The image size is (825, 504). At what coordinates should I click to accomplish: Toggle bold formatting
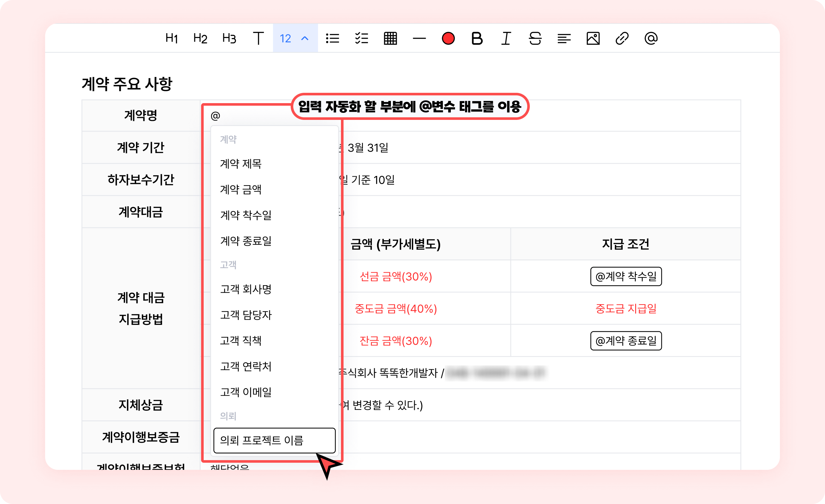[477, 38]
